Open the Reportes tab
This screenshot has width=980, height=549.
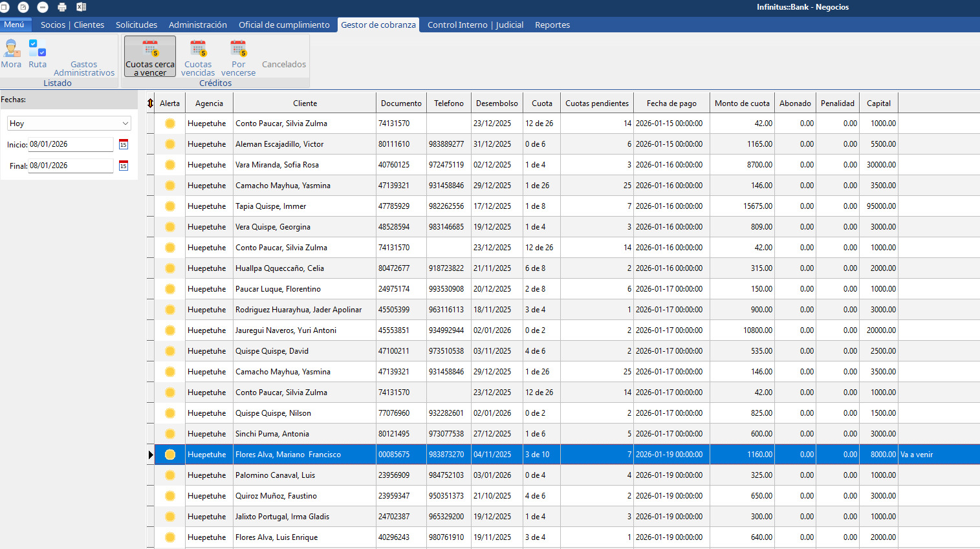pyautogui.click(x=552, y=25)
